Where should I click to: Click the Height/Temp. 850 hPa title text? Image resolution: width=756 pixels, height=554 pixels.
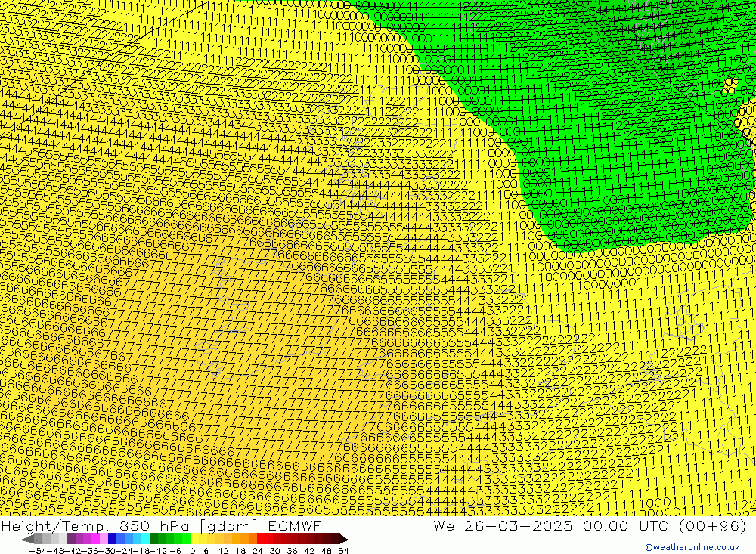click(x=97, y=525)
